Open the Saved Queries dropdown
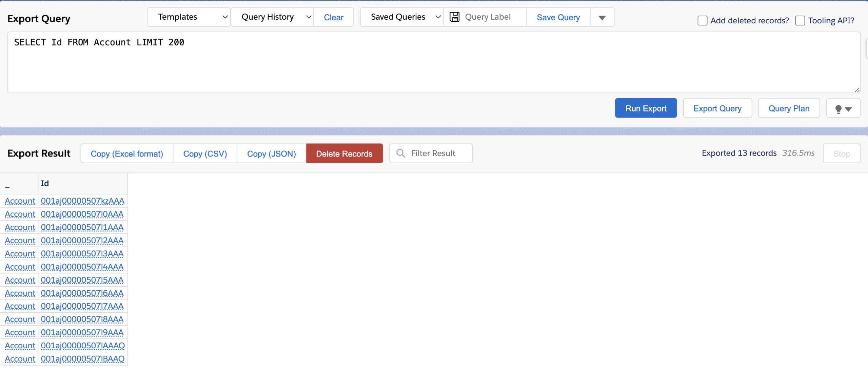The height and width of the screenshot is (371, 868). click(x=402, y=17)
